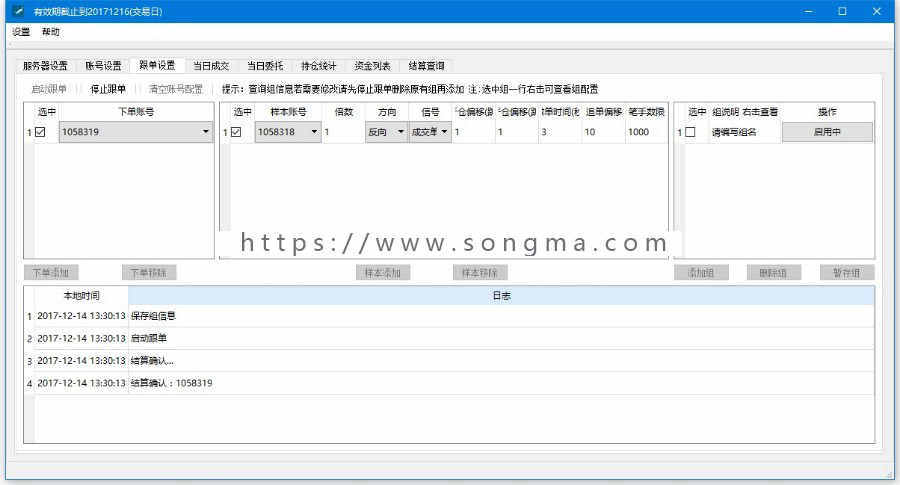This screenshot has height=485, width=900.
Task: Open the 设置 menu
Action: tap(21, 32)
